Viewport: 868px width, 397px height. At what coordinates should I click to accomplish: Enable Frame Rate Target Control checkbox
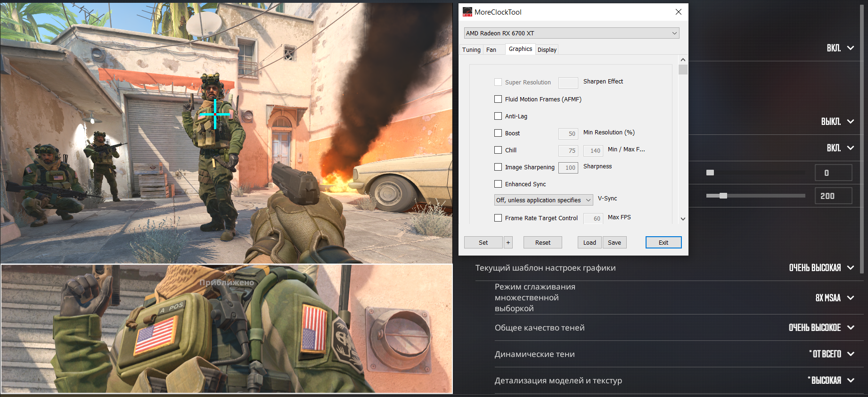coord(498,218)
